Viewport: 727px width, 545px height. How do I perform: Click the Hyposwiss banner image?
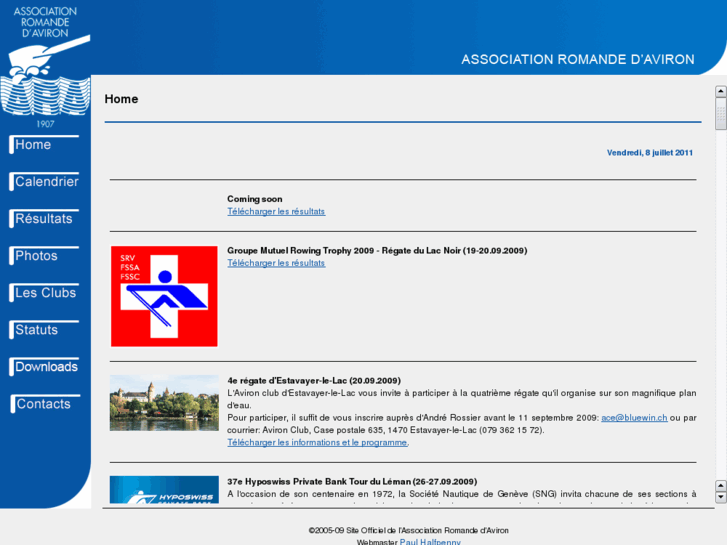[164, 490]
